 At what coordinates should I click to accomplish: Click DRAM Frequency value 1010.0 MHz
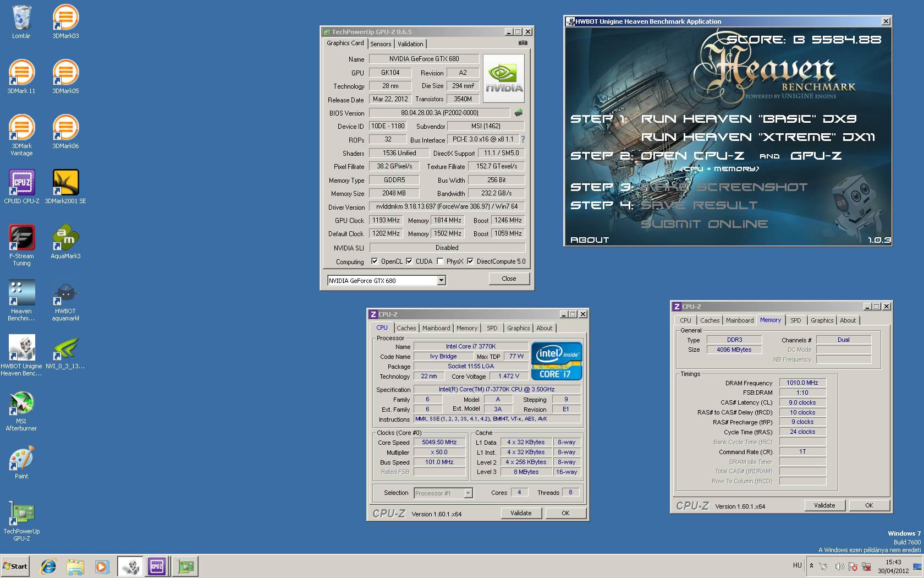click(802, 383)
